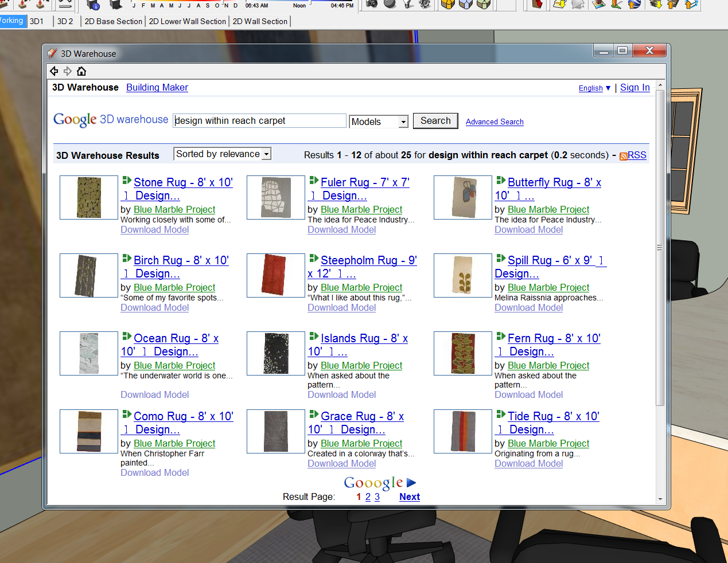Go to result page 2
Image resolution: width=728 pixels, height=563 pixels.
[x=368, y=497]
